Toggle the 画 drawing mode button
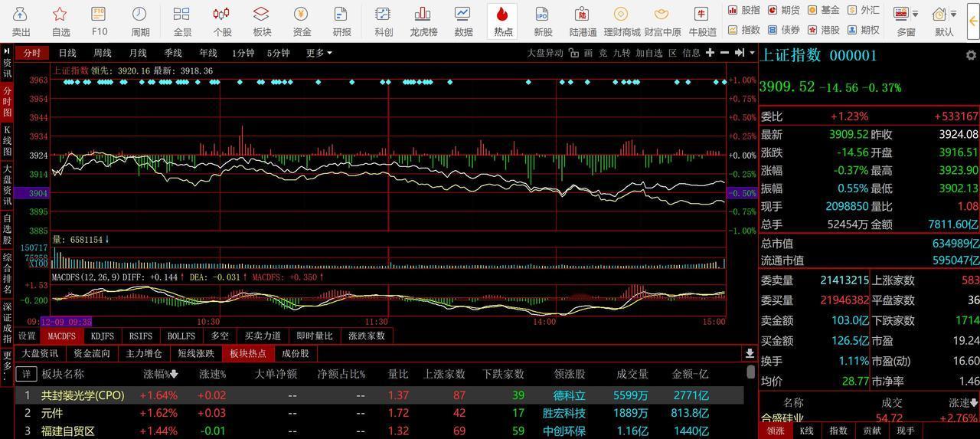Viewport: 980px width, 439px height. point(588,53)
